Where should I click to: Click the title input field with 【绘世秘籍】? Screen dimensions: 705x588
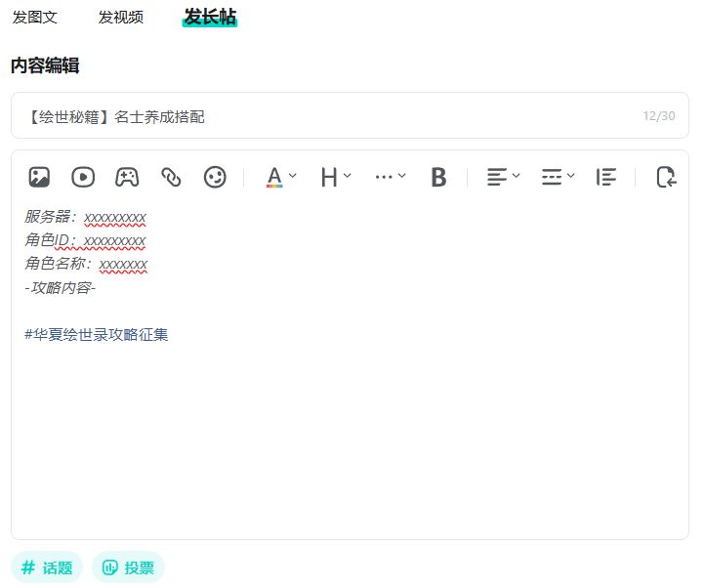(322, 116)
